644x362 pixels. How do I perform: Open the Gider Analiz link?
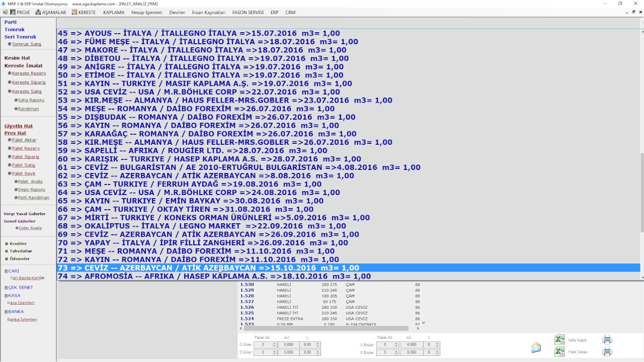coord(30,228)
